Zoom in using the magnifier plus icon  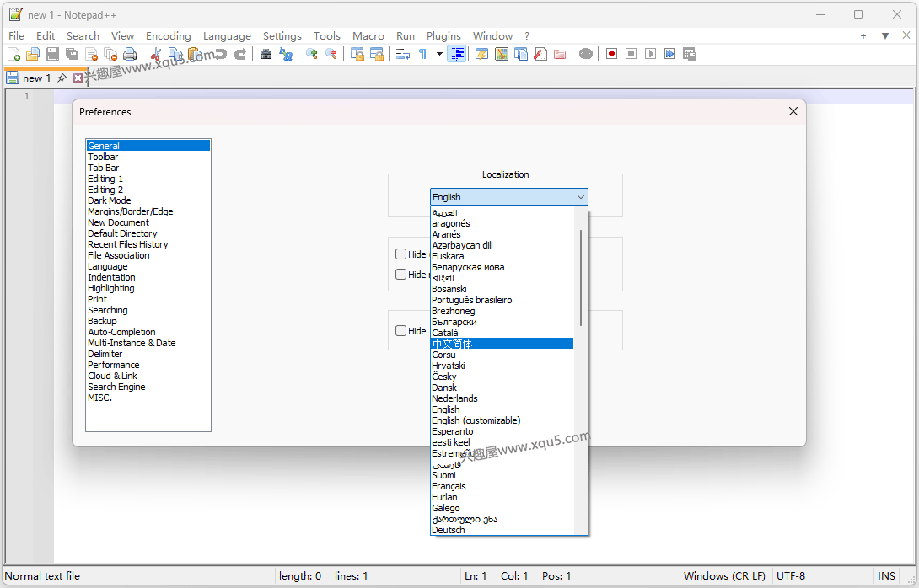311,55
